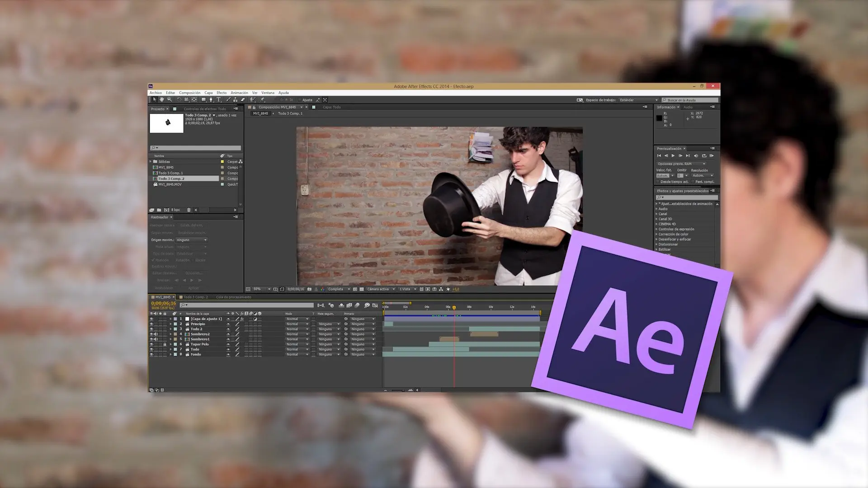Screen dimensions: 868x488
Task: Click the project flowchart icon beside Sólidas row
Action: coord(241,162)
